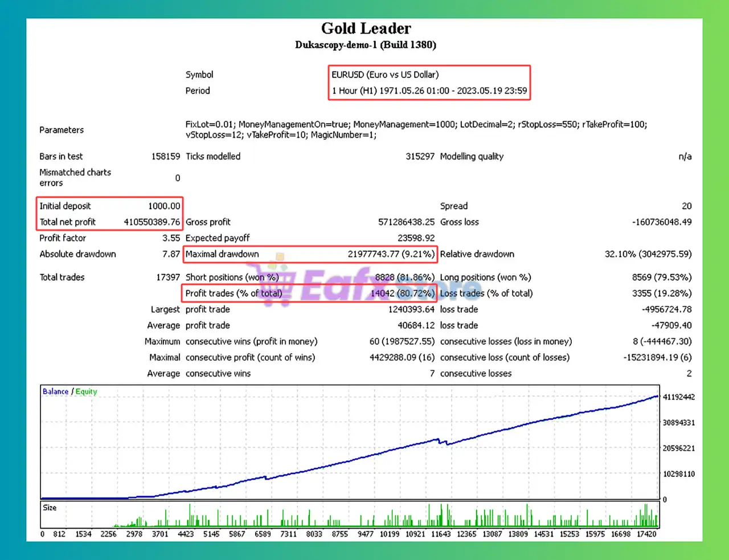729x560 pixels.
Task: Toggle the Balance legend label
Action: [x=55, y=391]
